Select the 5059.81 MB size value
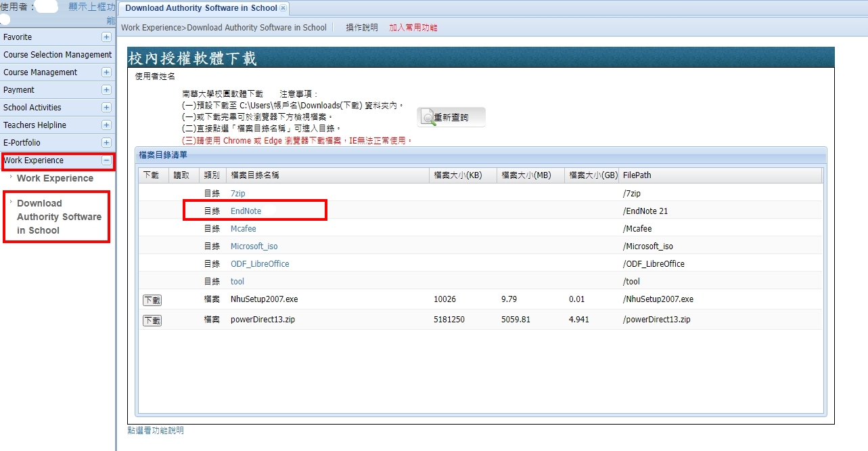This screenshot has height=451, width=868. pos(516,320)
